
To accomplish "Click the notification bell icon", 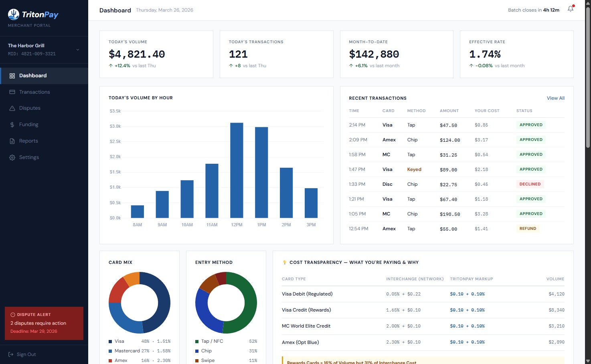I will (x=570, y=9).
